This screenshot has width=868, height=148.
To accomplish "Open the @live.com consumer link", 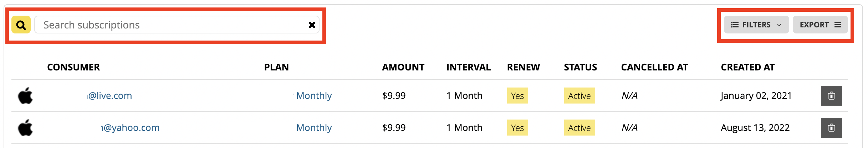I will pyautogui.click(x=110, y=96).
